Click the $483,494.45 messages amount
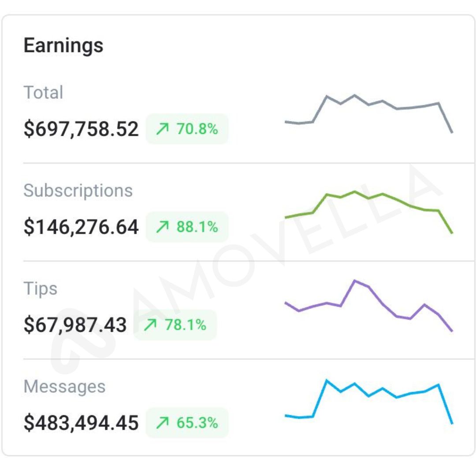Viewport: 476px width, 476px height. click(x=81, y=423)
